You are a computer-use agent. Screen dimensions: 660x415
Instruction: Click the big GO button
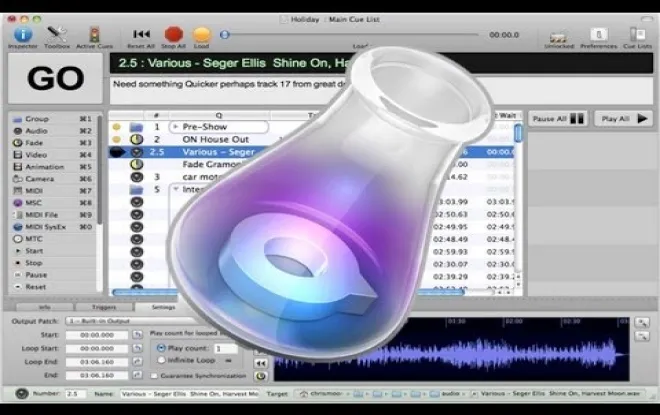point(55,78)
